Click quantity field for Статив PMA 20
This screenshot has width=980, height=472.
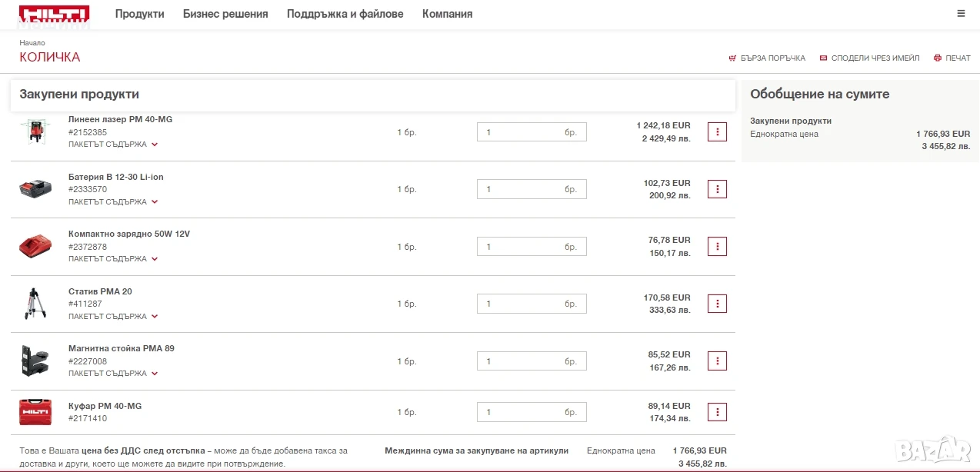tap(532, 304)
